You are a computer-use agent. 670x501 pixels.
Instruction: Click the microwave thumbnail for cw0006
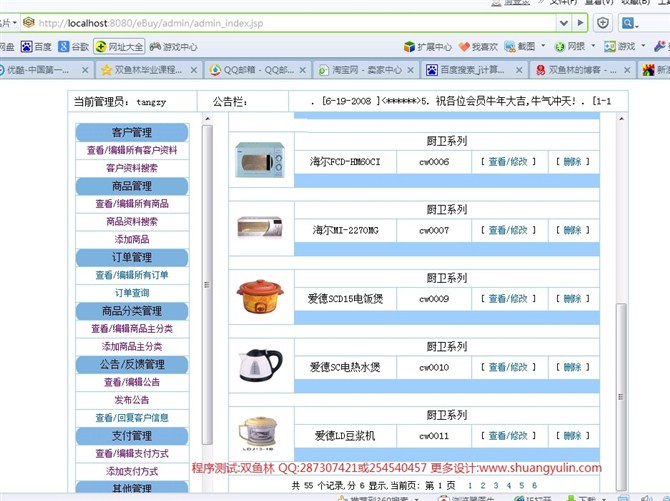260,160
